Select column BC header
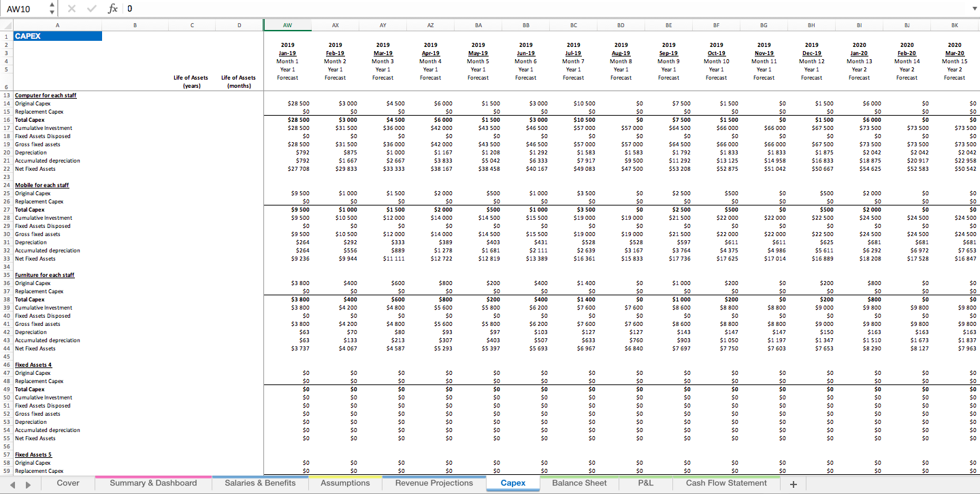 [573, 24]
